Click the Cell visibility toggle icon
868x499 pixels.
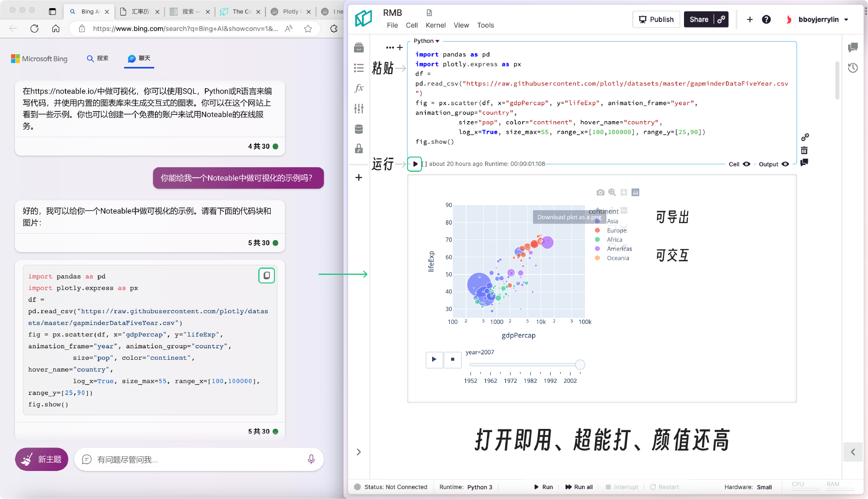coord(746,163)
